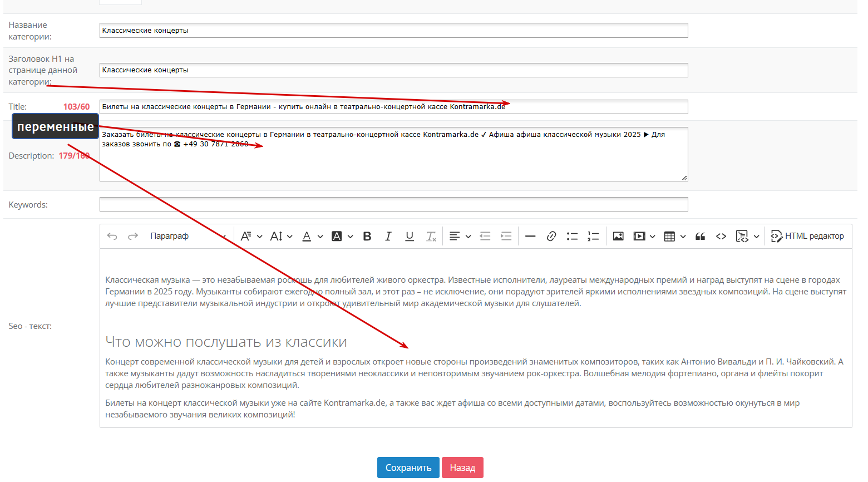This screenshot has height=482, width=868.
Task: Click the Название категории input field
Action: tap(394, 30)
